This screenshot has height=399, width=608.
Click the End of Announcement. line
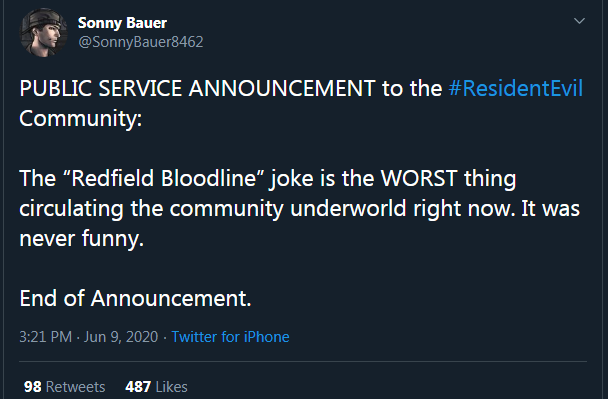pyautogui.click(x=135, y=299)
